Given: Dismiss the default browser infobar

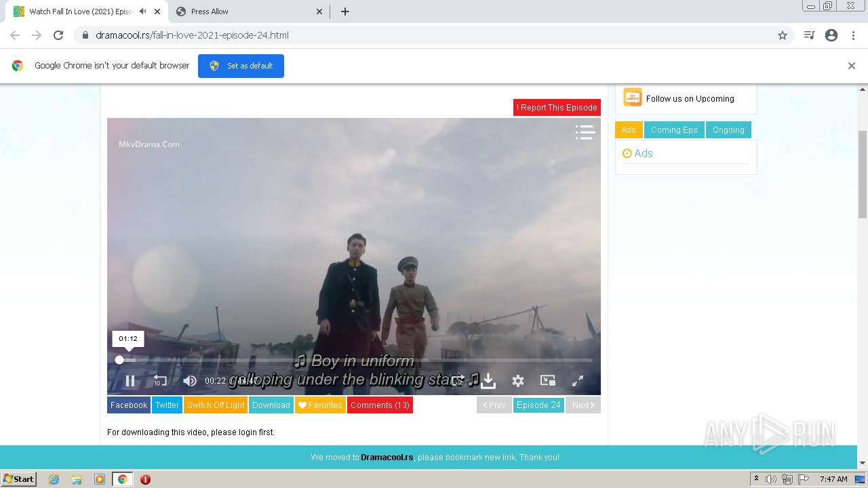Looking at the screenshot, I should click(852, 66).
